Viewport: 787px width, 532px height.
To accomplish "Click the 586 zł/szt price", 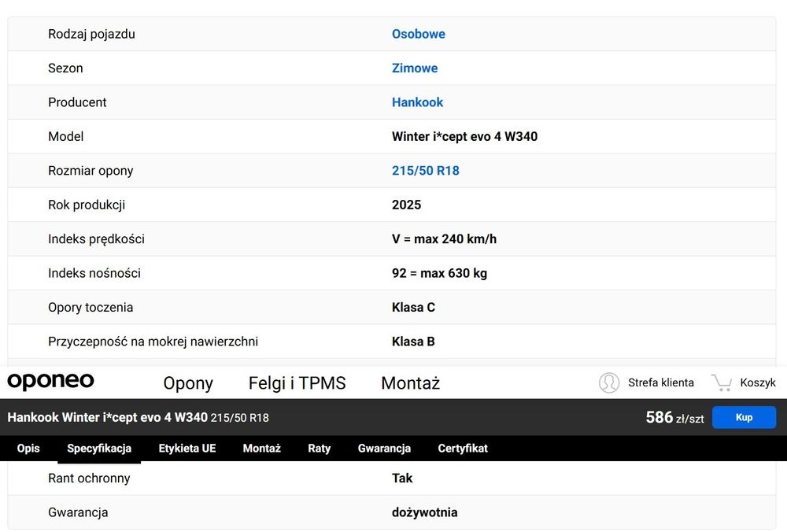I will coord(674,417).
